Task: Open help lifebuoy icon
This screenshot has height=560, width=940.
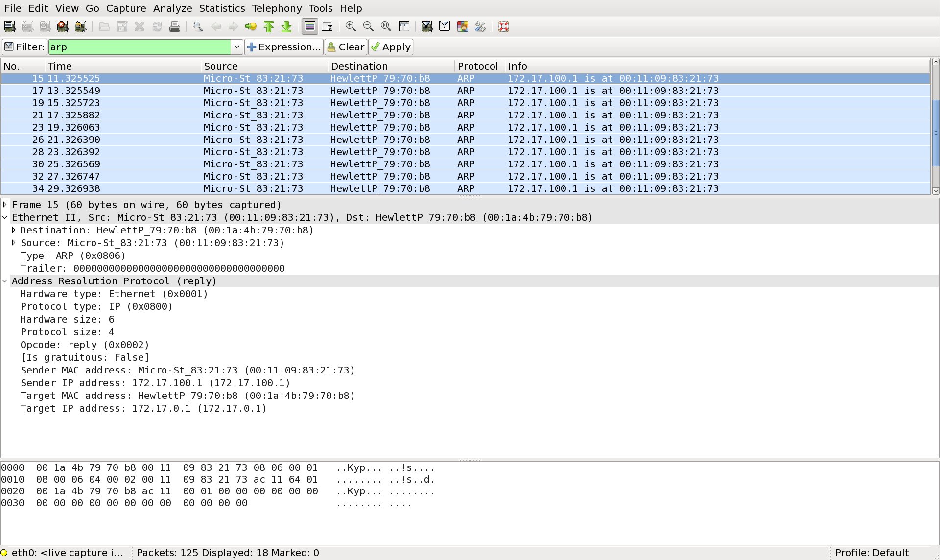Action: [x=504, y=26]
